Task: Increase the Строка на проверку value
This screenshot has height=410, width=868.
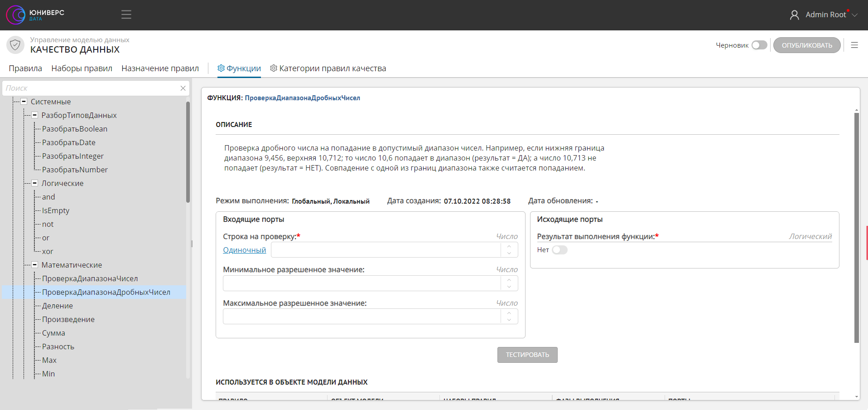Action: pos(509,246)
